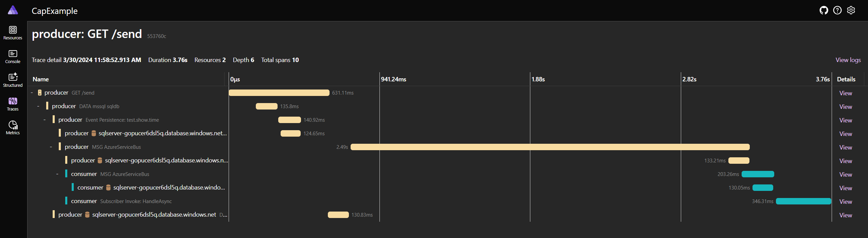Click the teal 346.31ms consumer span bar
The image size is (868, 238).
(x=803, y=201)
